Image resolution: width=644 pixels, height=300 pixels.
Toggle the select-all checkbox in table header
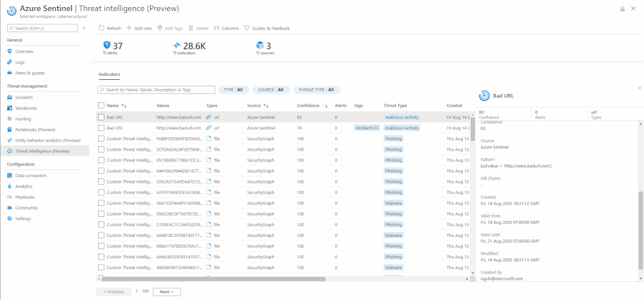(101, 106)
